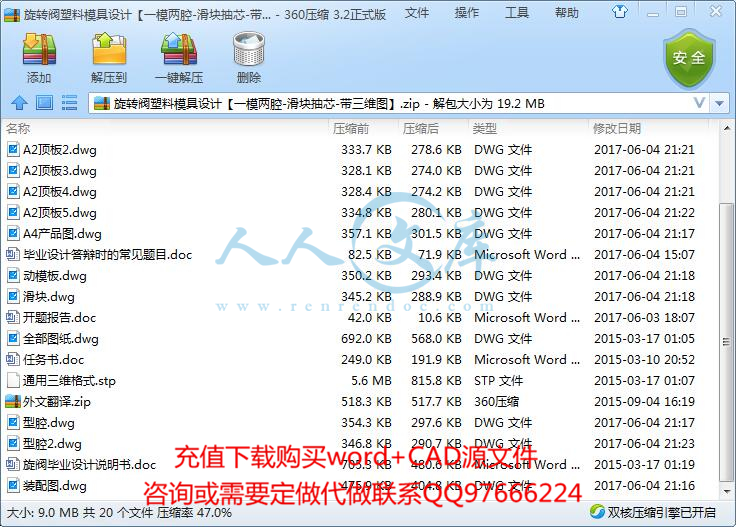
Task: Sort by 修改日期 column header
Action: point(617,128)
